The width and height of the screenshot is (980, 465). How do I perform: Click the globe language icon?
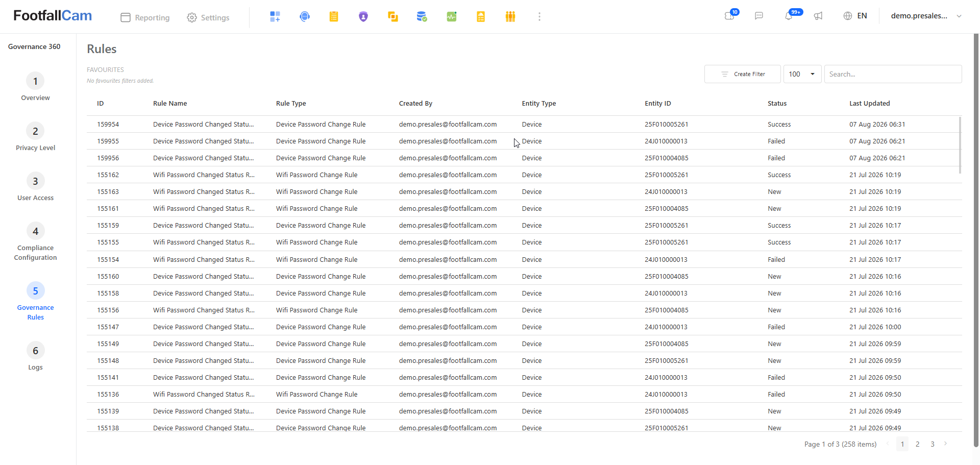coord(848,16)
